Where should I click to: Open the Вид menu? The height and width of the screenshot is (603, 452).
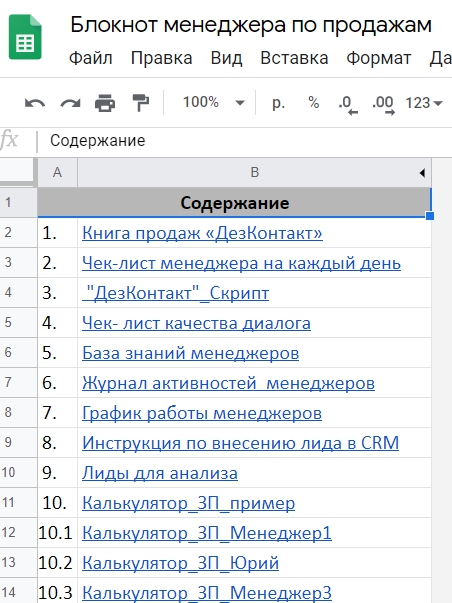pos(226,58)
